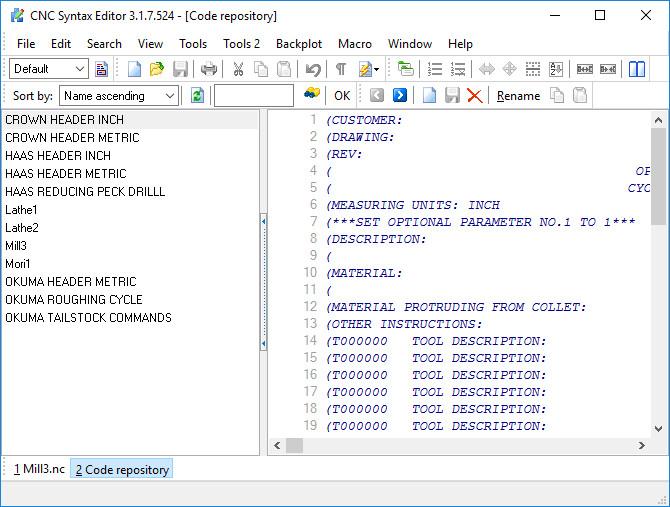Open the Window menu
The image size is (670, 507).
coord(410,44)
